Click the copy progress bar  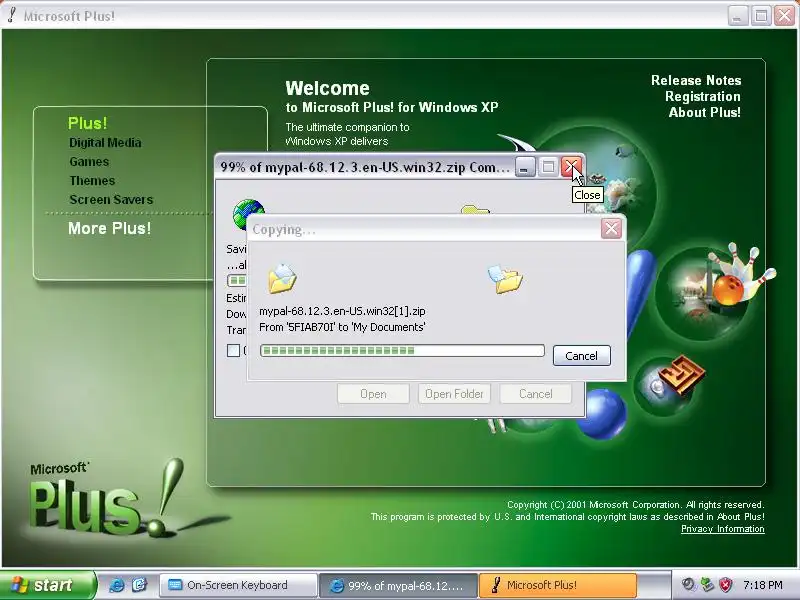[402, 351]
